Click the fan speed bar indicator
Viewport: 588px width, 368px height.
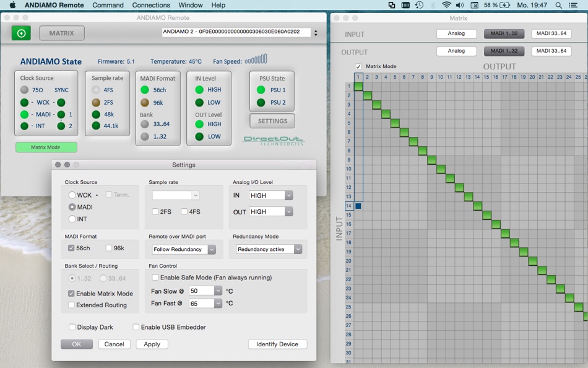pyautogui.click(x=256, y=59)
